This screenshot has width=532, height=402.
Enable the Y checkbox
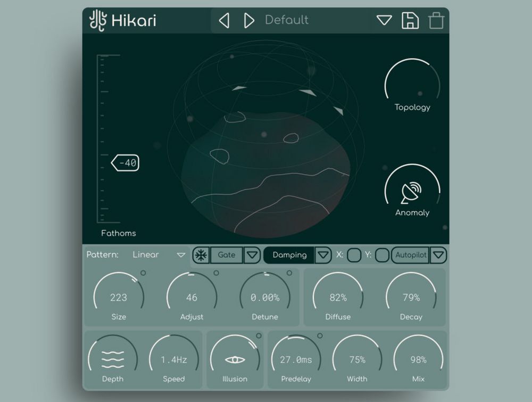click(383, 255)
